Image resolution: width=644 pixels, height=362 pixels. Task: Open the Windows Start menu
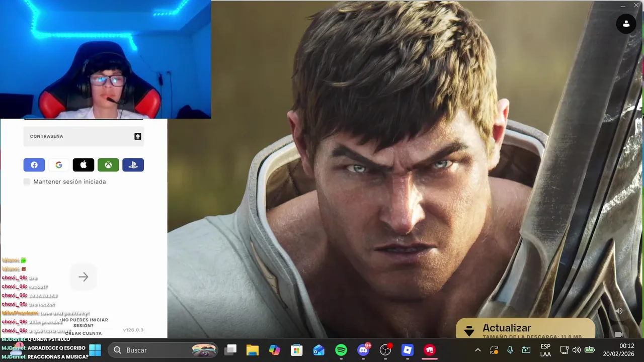tap(95, 350)
